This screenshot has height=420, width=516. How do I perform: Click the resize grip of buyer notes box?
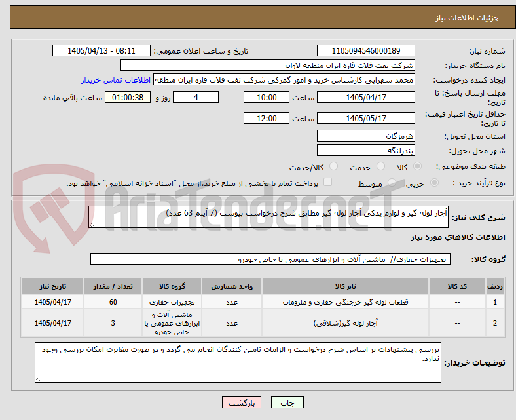tap(38, 379)
